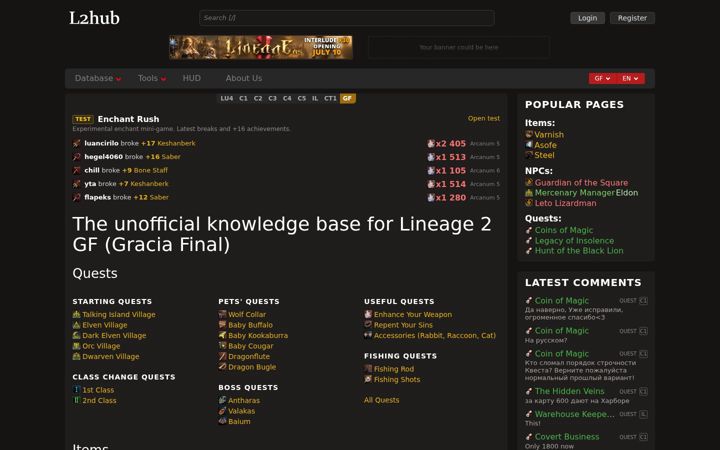Open the Warehouse Keepe... comment link
Viewport: 720px width, 450px height.
tap(574, 414)
